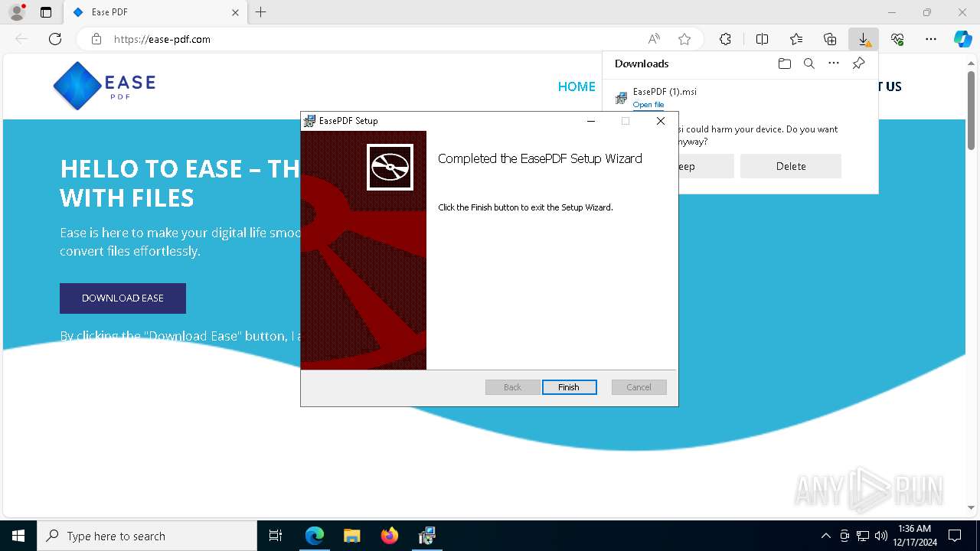The width and height of the screenshot is (980, 551).
Task: Open Browser essentials icon
Action: 897,39
